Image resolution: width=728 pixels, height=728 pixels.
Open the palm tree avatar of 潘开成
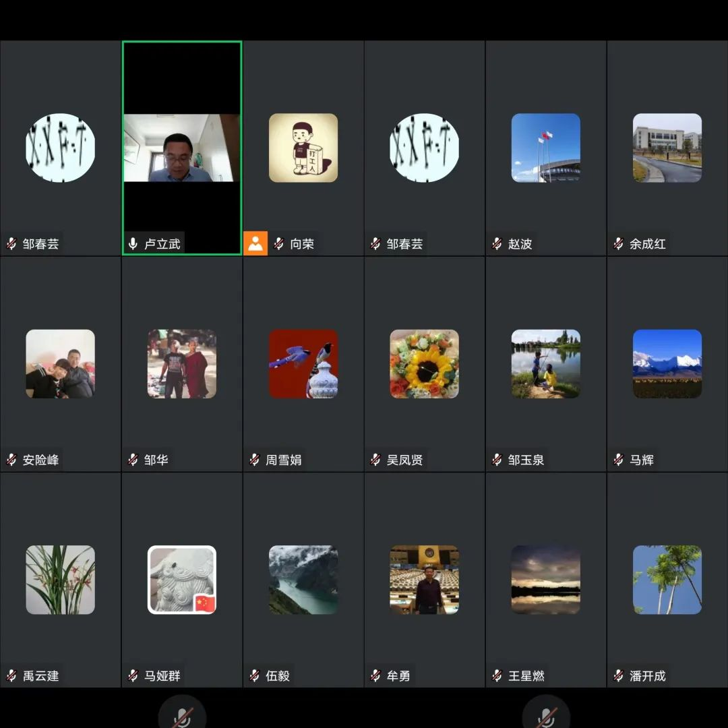pyautogui.click(x=667, y=579)
